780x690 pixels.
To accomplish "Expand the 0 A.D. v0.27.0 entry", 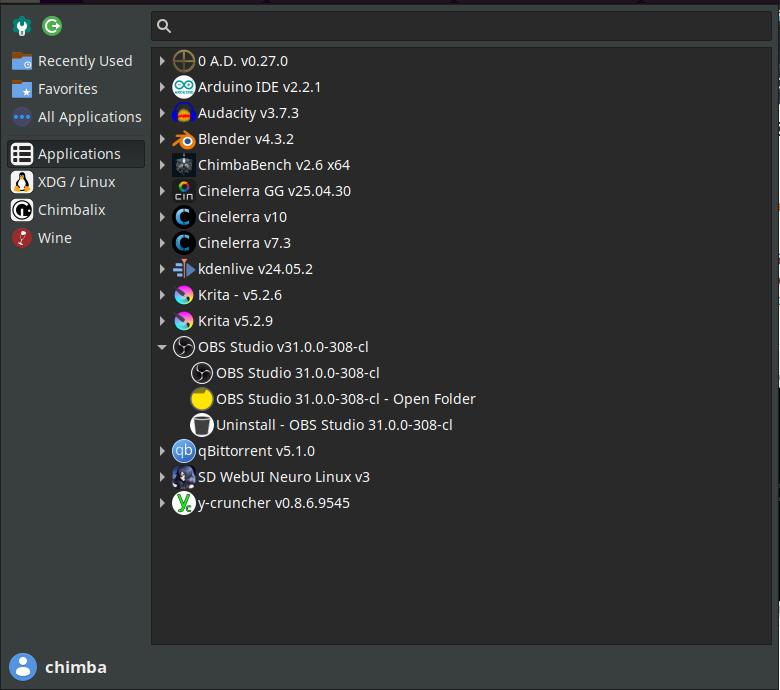I will coord(162,61).
